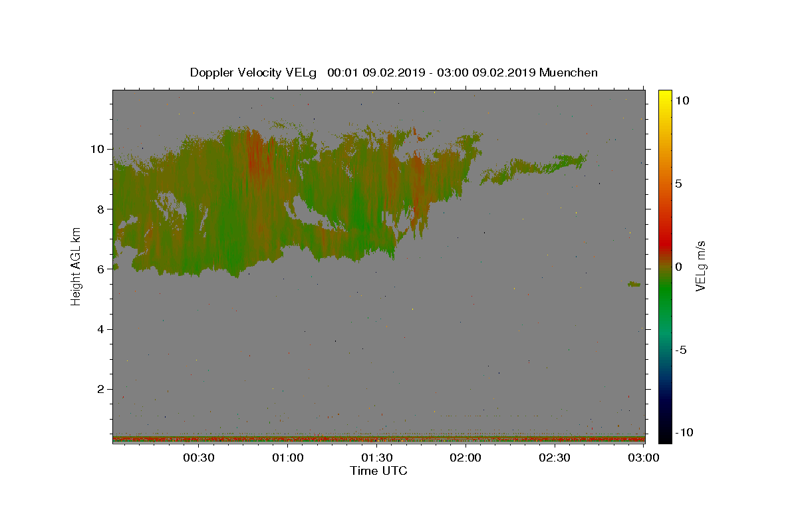Click the colorbar label '10' at top

click(682, 100)
